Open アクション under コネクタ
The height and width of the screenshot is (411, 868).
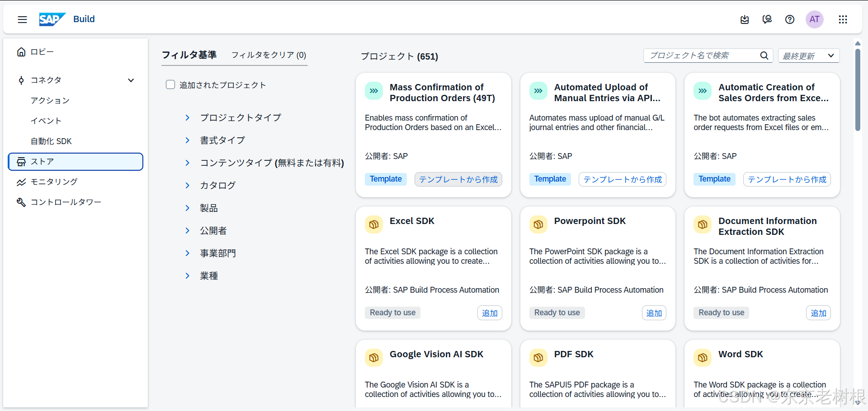50,100
